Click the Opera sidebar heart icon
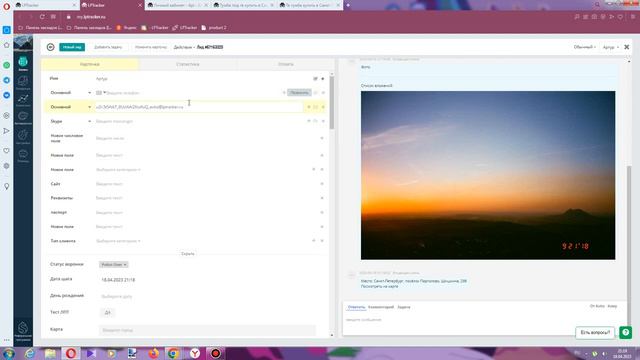The image size is (640, 360). pos(7,151)
